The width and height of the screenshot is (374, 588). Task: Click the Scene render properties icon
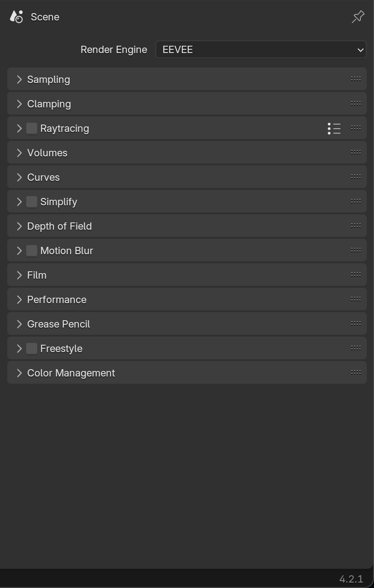16,17
